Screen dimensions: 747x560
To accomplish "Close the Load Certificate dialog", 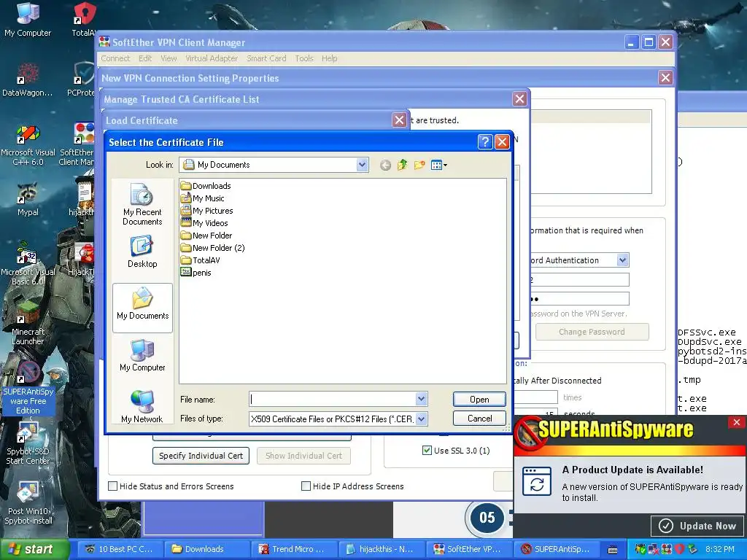I will click(399, 120).
